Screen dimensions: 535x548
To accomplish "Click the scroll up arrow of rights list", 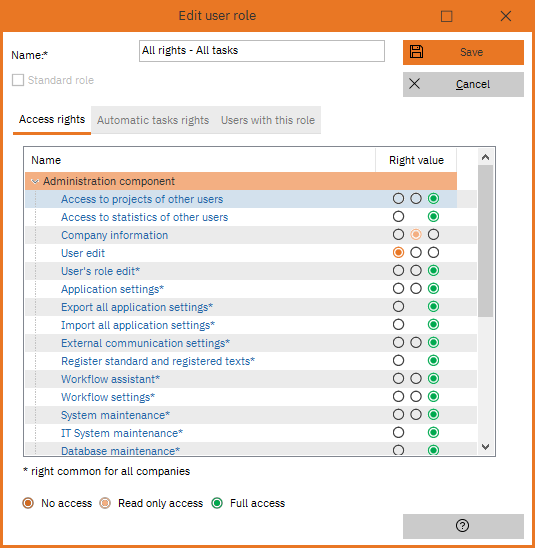I will (485, 158).
